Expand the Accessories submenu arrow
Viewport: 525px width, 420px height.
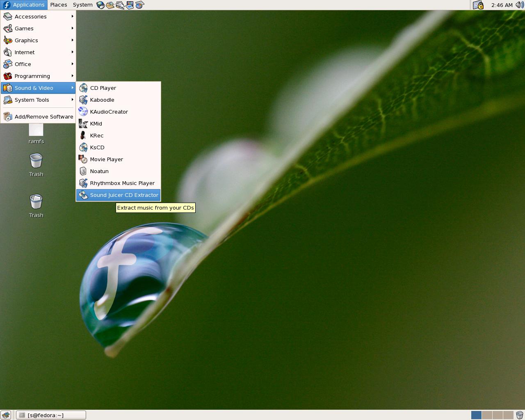click(73, 16)
